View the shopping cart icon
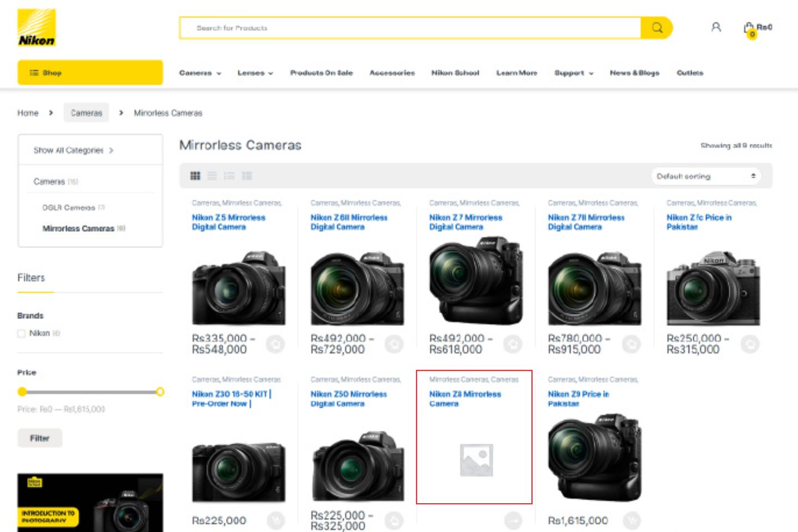 pyautogui.click(x=749, y=27)
